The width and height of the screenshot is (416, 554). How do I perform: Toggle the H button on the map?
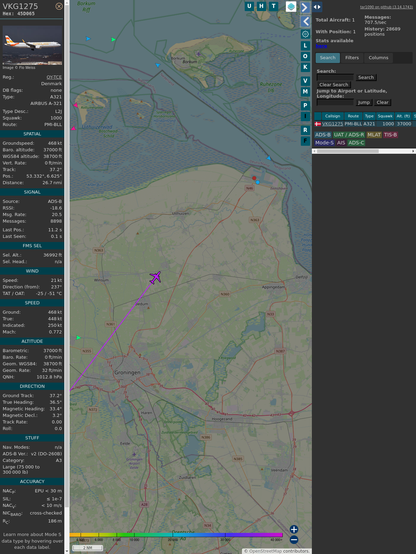[x=261, y=6]
